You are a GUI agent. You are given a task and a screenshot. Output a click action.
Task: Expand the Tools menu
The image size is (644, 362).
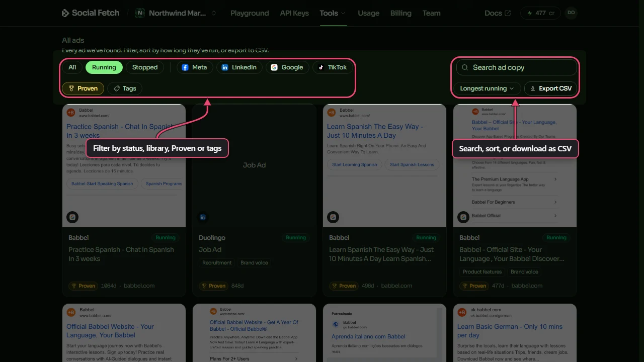[x=333, y=13]
